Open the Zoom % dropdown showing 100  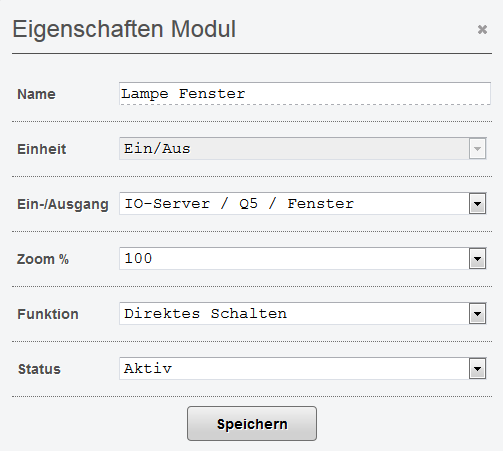click(x=303, y=258)
